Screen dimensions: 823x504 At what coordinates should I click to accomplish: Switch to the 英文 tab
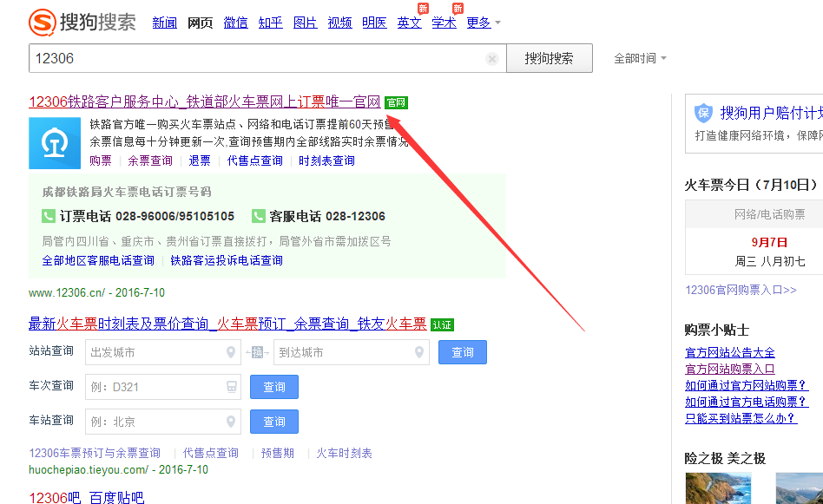(410, 23)
